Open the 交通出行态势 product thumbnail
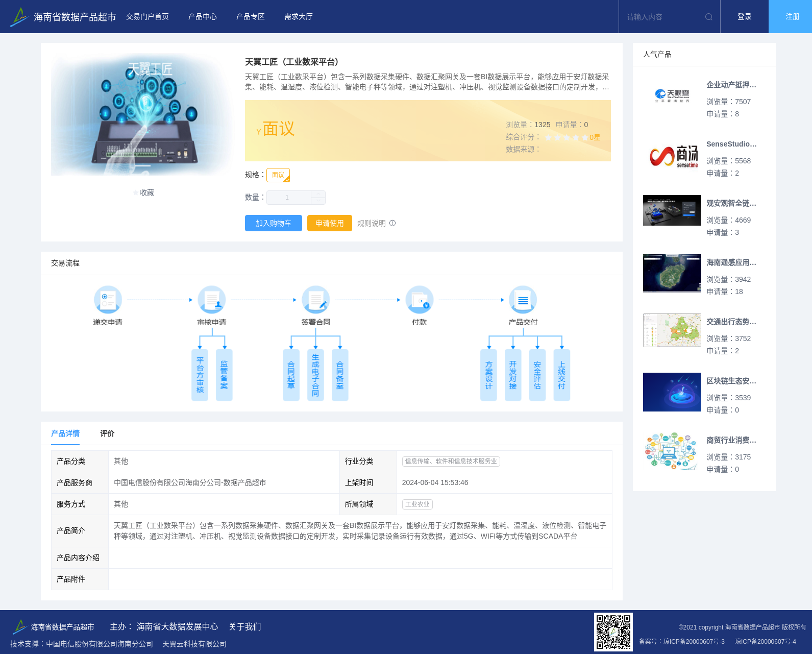The width and height of the screenshot is (812, 654). tap(672, 330)
